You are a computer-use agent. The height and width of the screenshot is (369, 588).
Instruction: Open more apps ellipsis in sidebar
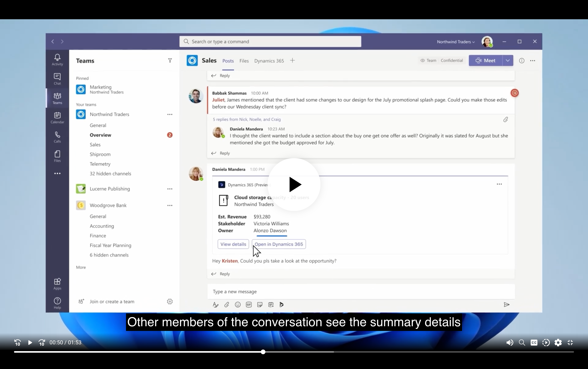click(57, 174)
